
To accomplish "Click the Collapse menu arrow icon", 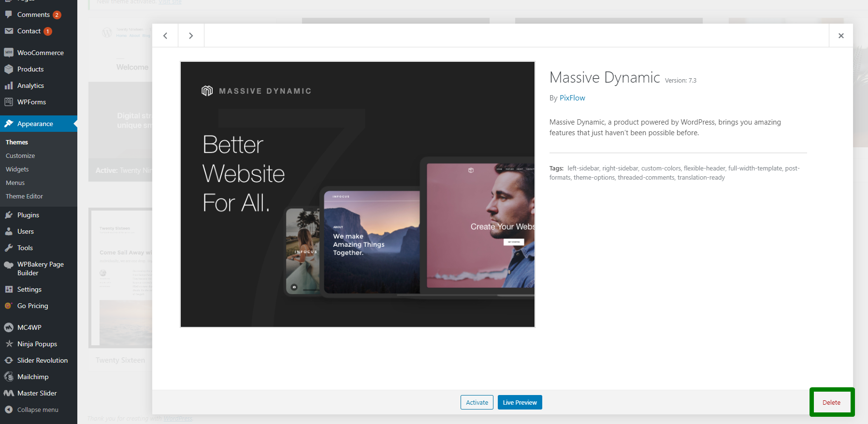I will tap(9, 410).
